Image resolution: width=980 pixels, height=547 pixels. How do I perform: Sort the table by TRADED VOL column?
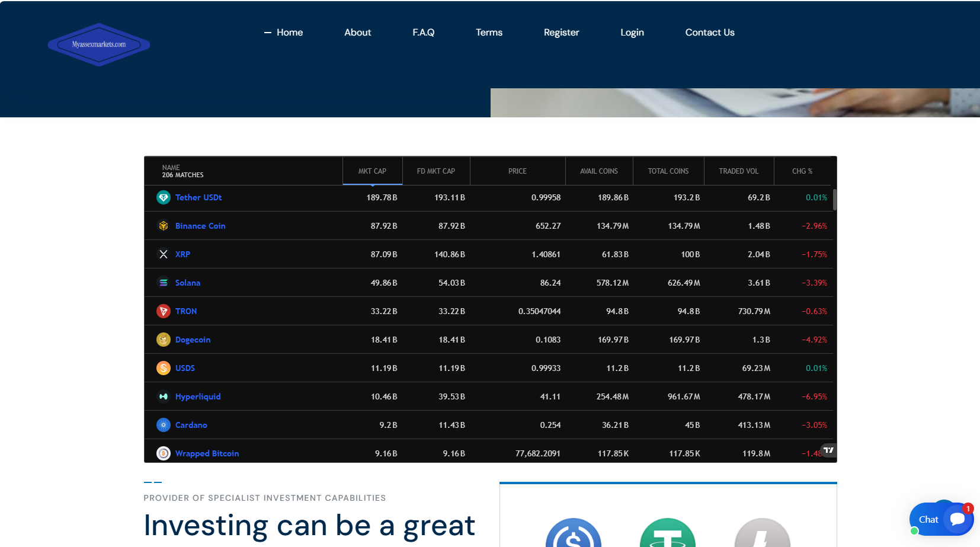(x=739, y=171)
